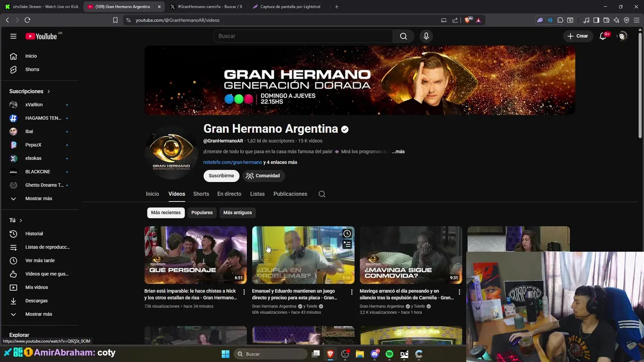The image size is (644, 362).
Task: Add Emanuel y Eduardo video to queue
Action: click(347, 245)
